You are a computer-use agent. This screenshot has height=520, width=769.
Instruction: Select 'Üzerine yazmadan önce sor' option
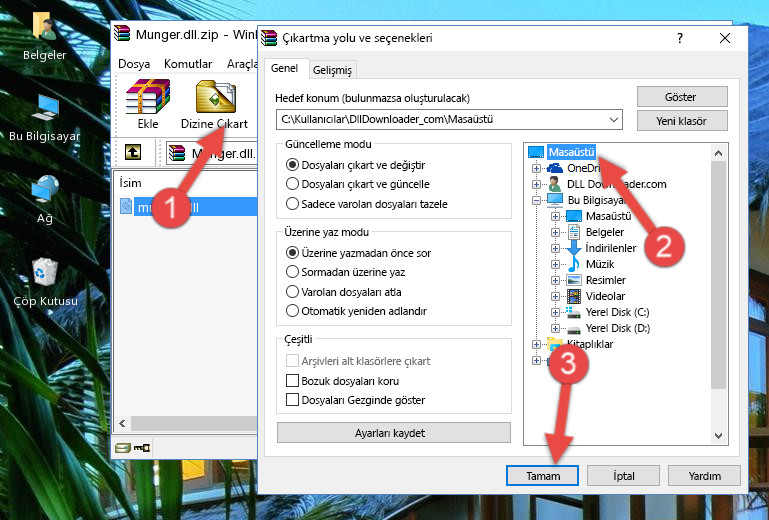(x=292, y=253)
